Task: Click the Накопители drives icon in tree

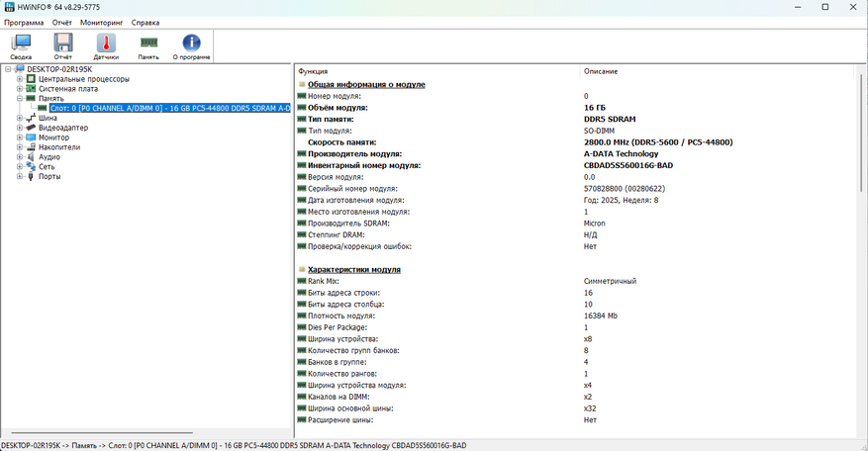Action: click(x=31, y=147)
